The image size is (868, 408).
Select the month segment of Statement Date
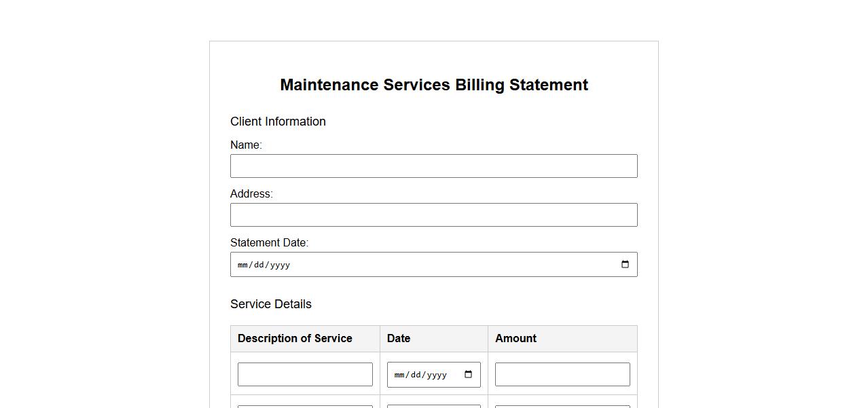pos(242,265)
